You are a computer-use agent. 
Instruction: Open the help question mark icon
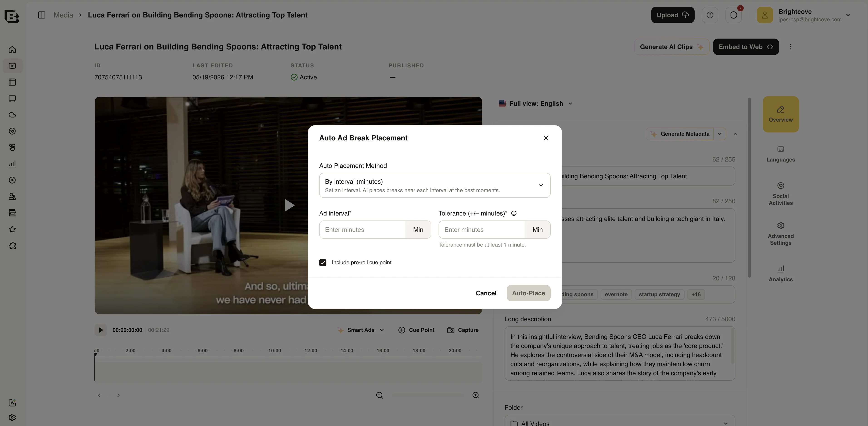point(710,15)
